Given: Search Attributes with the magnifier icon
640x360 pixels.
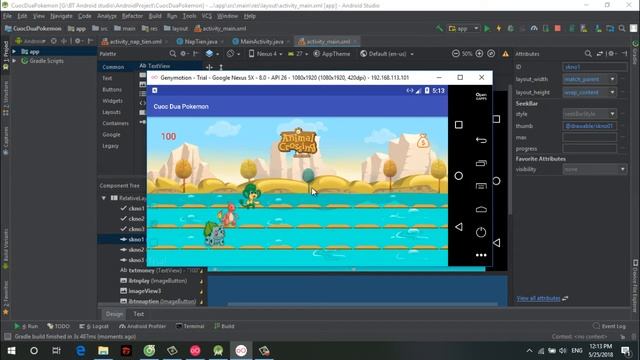Looking at the screenshot, I should (x=588, y=53).
